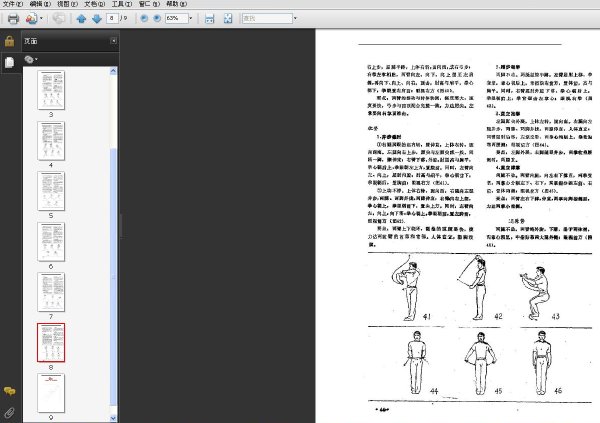This screenshot has height=423, width=600.
Task: Collapse the 页面 pages panel
Action: 114,41
